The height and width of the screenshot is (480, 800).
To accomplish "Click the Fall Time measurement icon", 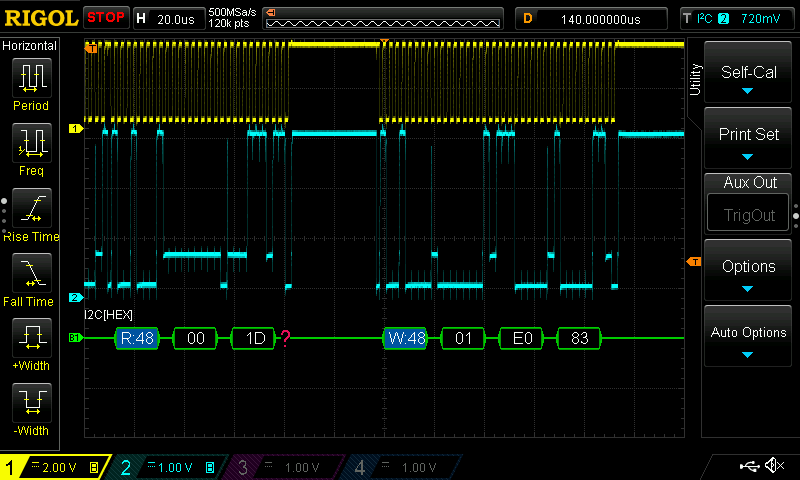I will pos(30,275).
